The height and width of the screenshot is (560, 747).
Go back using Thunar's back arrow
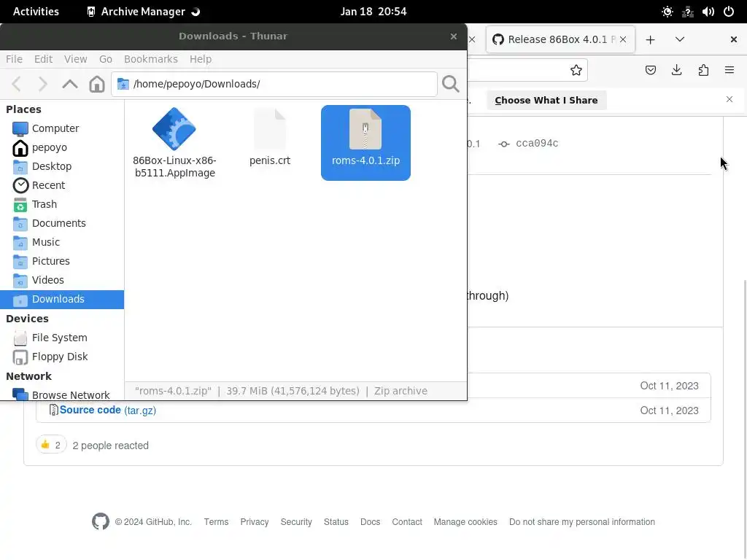17,84
